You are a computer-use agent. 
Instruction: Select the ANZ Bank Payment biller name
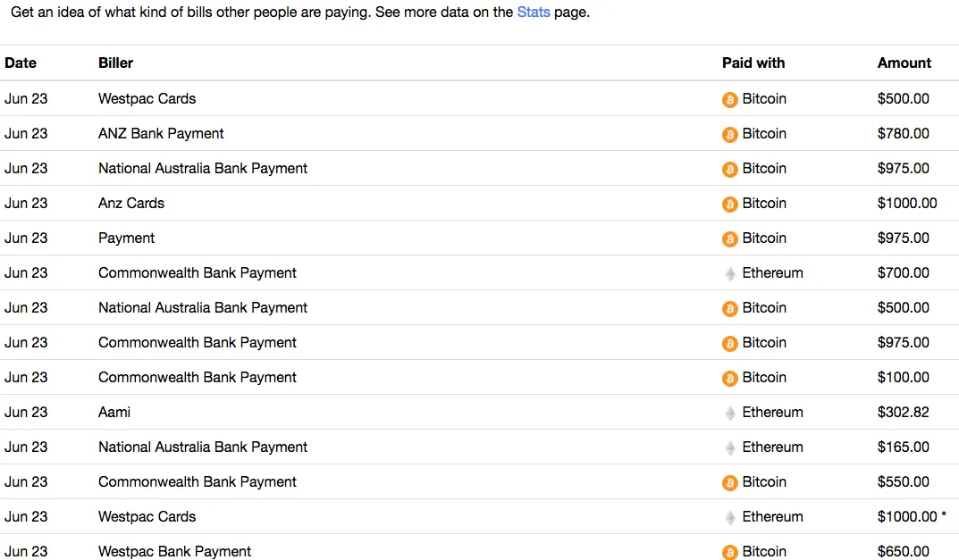pos(161,133)
